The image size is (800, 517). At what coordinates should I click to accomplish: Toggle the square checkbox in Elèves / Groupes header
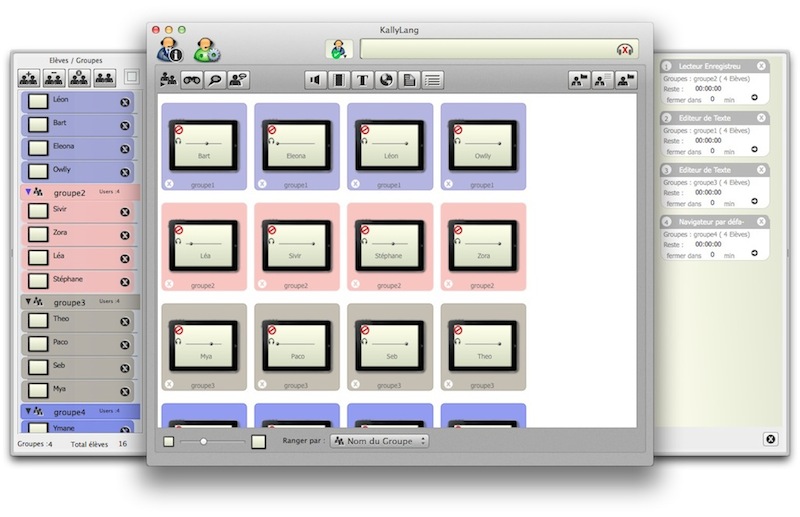(132, 77)
